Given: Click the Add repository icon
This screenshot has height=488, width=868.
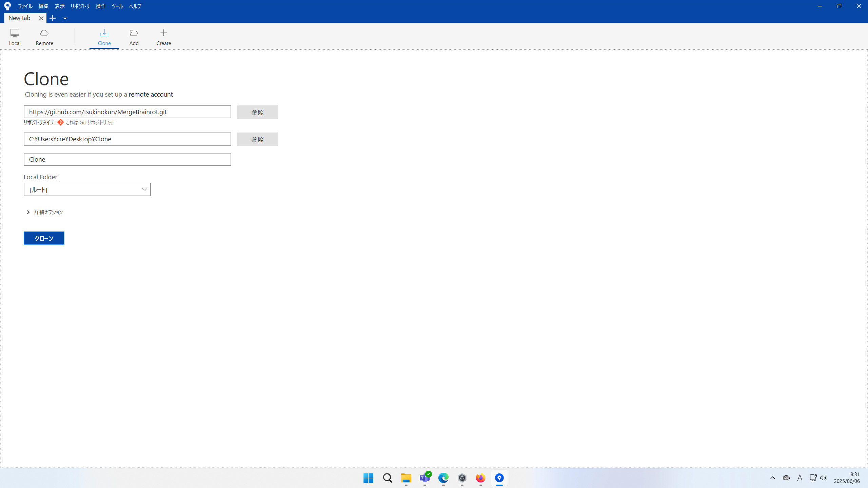Looking at the screenshot, I should (x=134, y=37).
